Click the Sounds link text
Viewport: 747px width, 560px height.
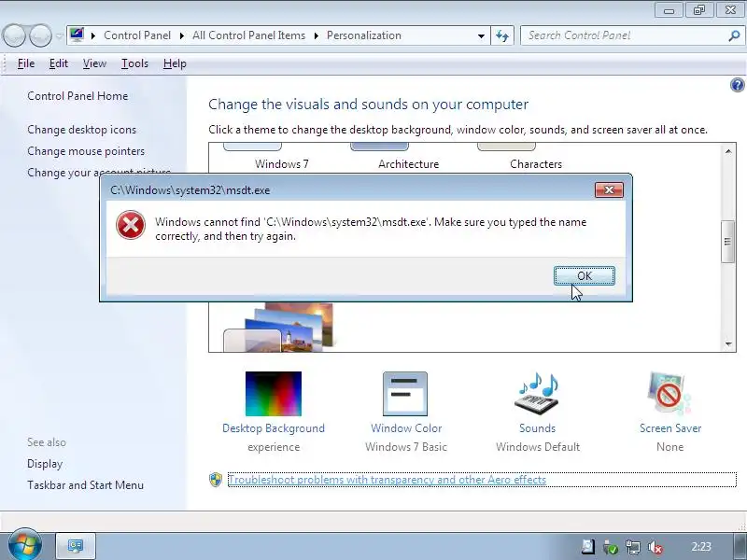(x=538, y=428)
